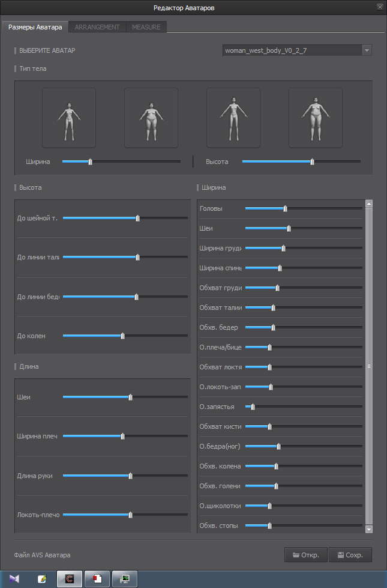The height and width of the screenshot is (588, 387).
Task: Click the Обхв. стопы slider
Action: pos(304,526)
